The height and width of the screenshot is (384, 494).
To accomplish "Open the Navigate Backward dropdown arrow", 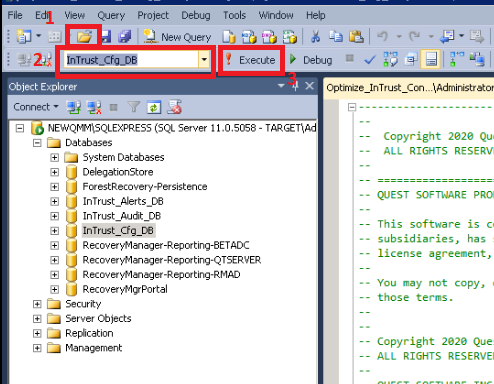I will coord(462,36).
